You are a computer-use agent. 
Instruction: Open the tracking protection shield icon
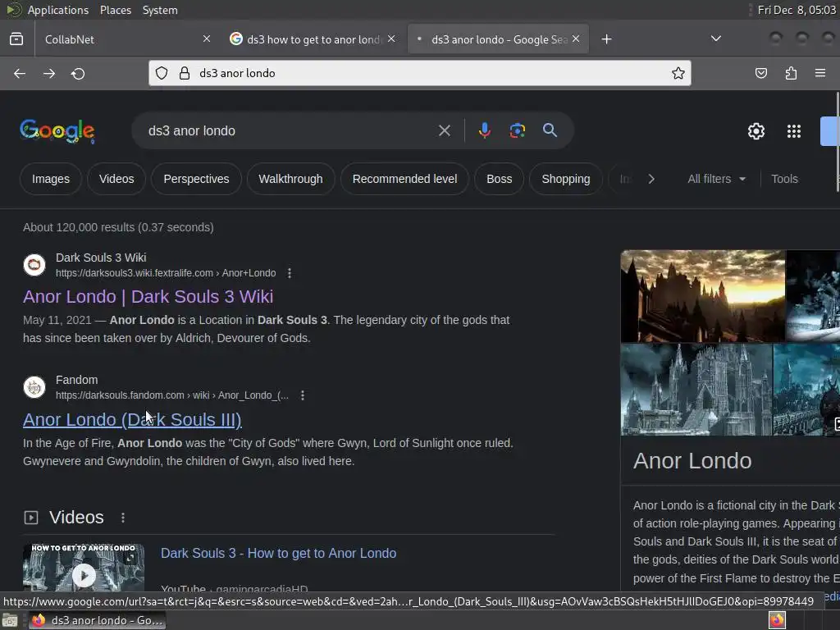click(162, 73)
